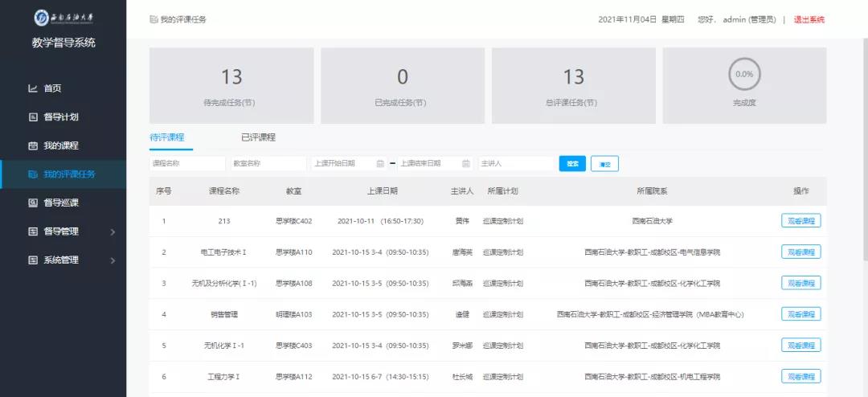Focus the 课程名称 search field

187,164
